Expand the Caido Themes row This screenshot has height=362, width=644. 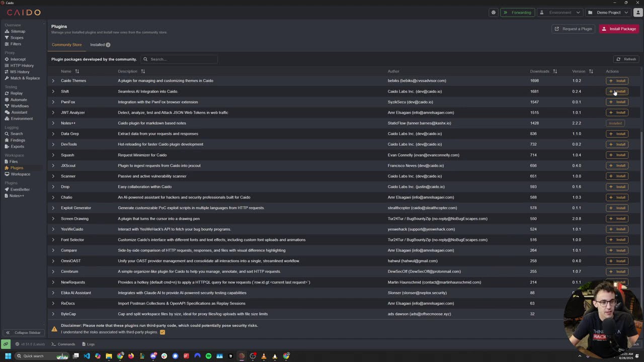(53, 81)
